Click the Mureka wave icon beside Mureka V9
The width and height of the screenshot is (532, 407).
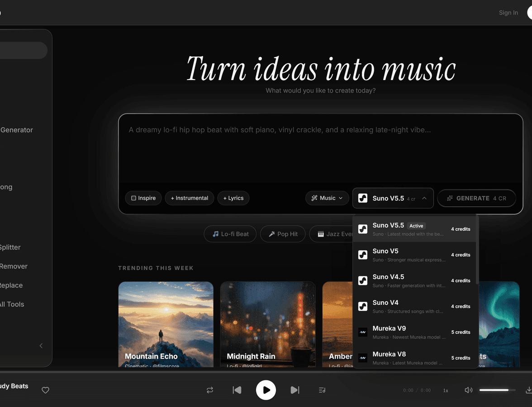click(363, 332)
